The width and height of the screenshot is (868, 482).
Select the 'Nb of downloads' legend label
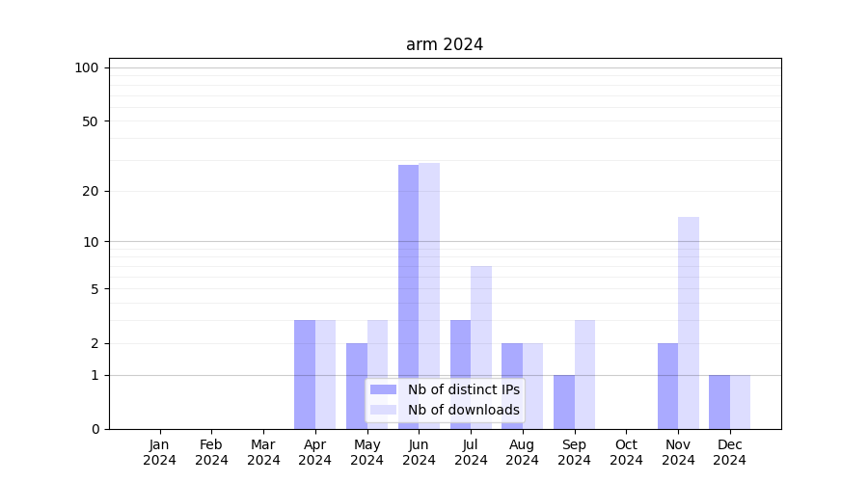coord(463,410)
